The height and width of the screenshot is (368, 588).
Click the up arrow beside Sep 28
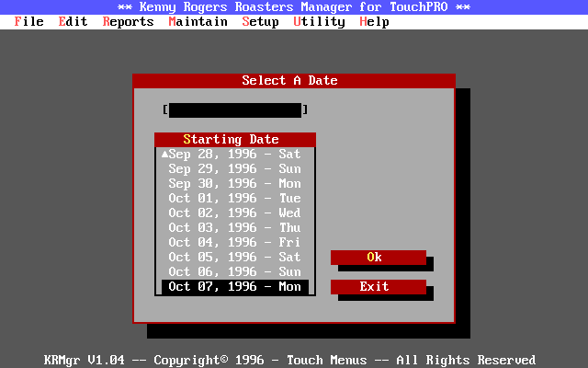[x=164, y=154]
